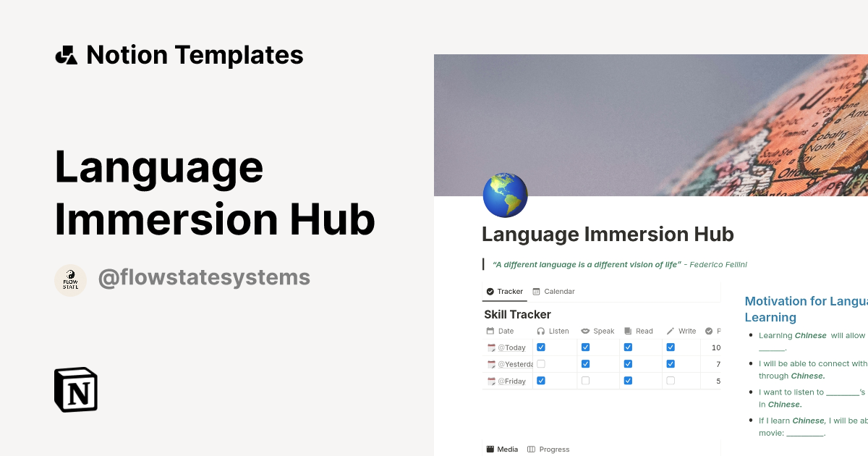
Task: Click the Notion Templates logo icon
Action: (x=67, y=54)
